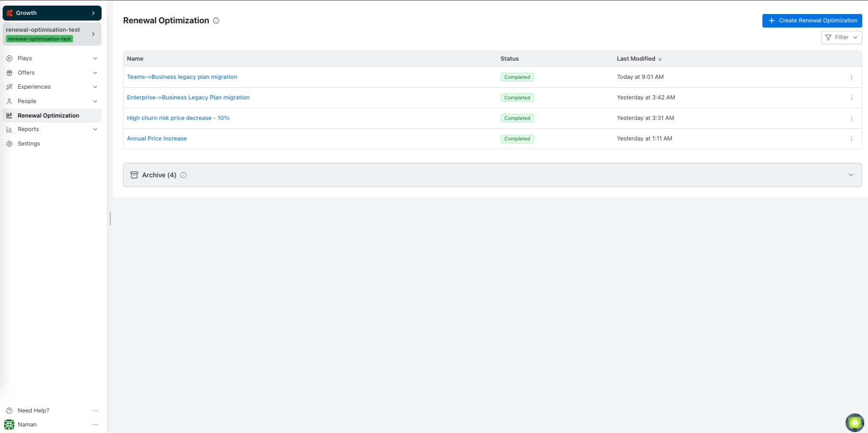
Task: Open row menu for Enterprise->Business Legacy Plan migration
Action: click(852, 98)
